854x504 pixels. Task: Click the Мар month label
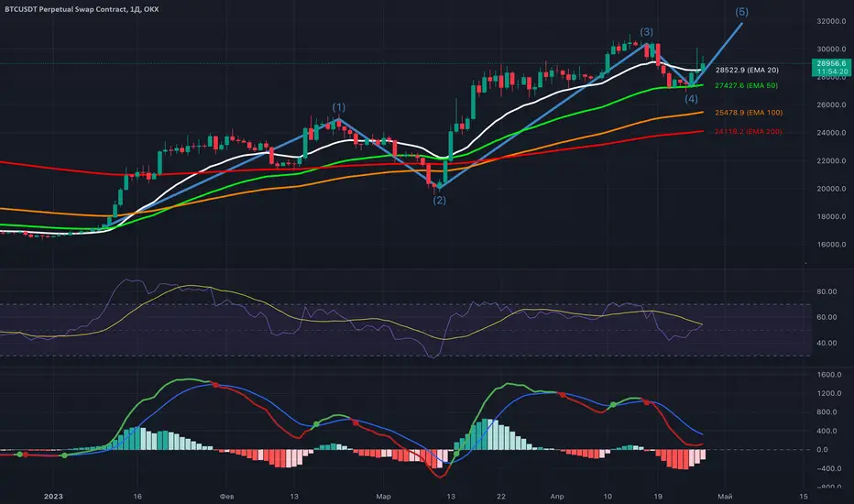click(383, 497)
